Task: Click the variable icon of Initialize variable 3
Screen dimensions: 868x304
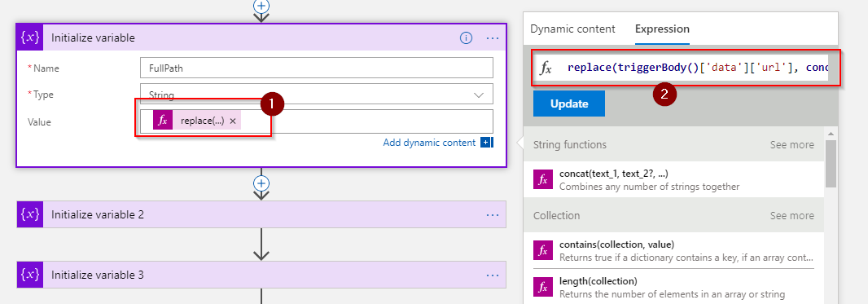Action: coord(30,275)
